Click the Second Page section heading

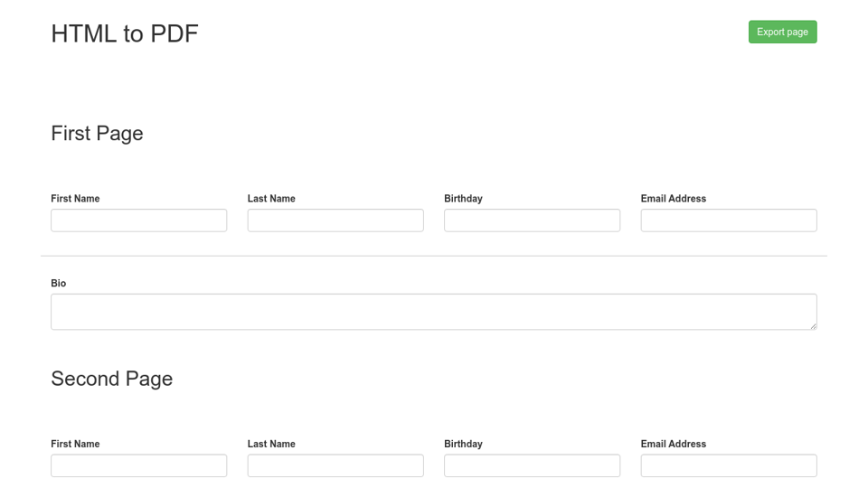point(111,379)
